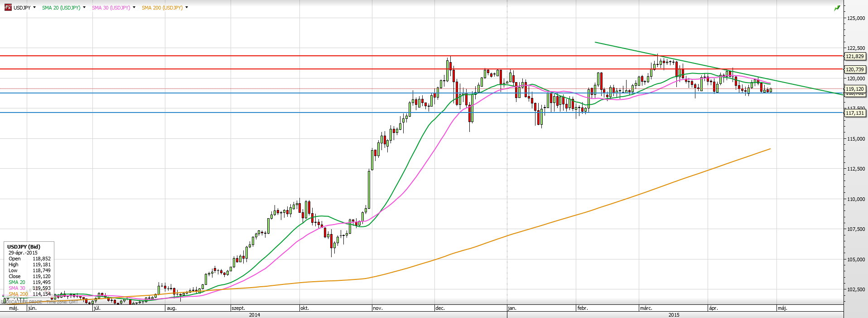Click the 125,000 price axis label

(x=856, y=18)
